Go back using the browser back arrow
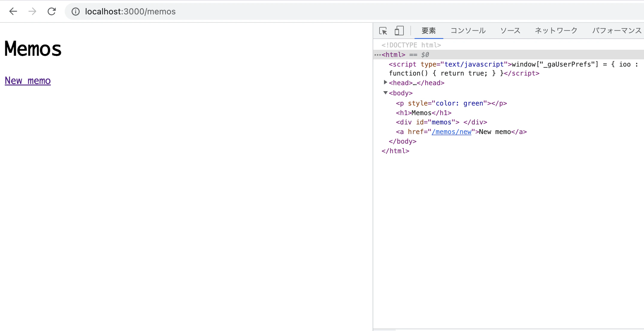This screenshot has height=331, width=644. coord(13,11)
